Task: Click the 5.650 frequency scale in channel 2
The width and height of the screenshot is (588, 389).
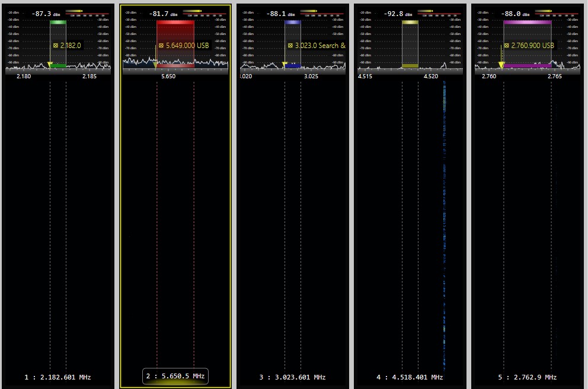Action: coord(169,76)
